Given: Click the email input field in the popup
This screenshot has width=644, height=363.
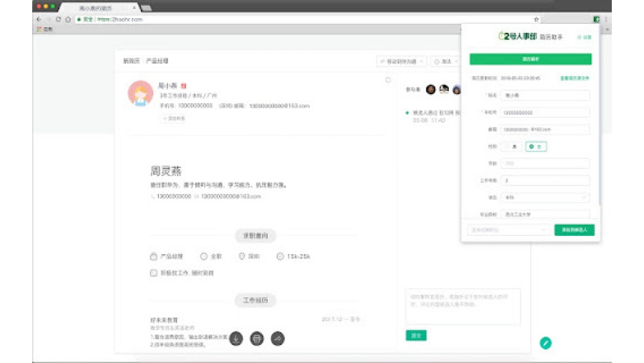Looking at the screenshot, I should point(545,129).
